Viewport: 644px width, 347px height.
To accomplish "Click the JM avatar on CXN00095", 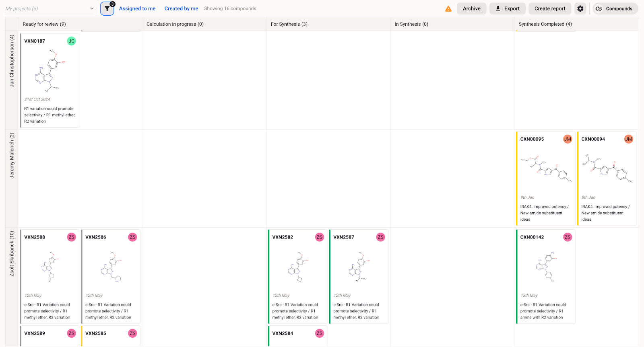I will 567,139.
